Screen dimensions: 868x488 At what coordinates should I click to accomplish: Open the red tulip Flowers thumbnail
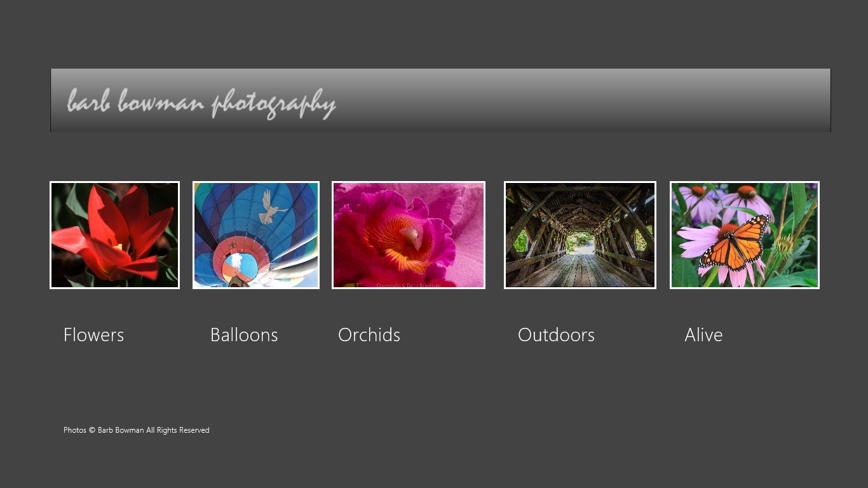(114, 235)
